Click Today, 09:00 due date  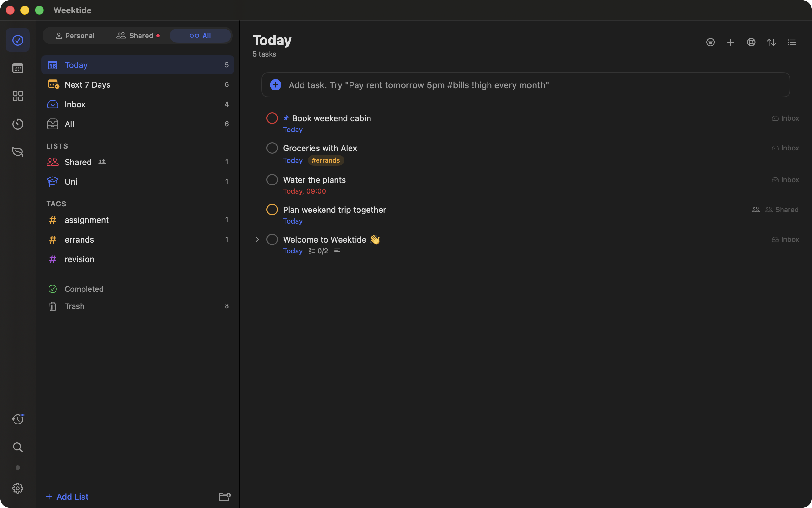(x=304, y=191)
